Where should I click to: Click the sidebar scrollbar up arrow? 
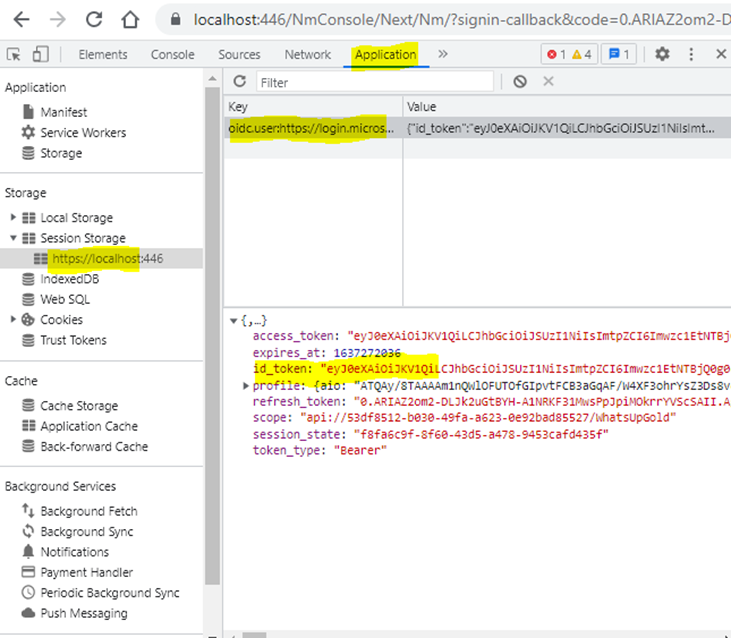(x=213, y=79)
